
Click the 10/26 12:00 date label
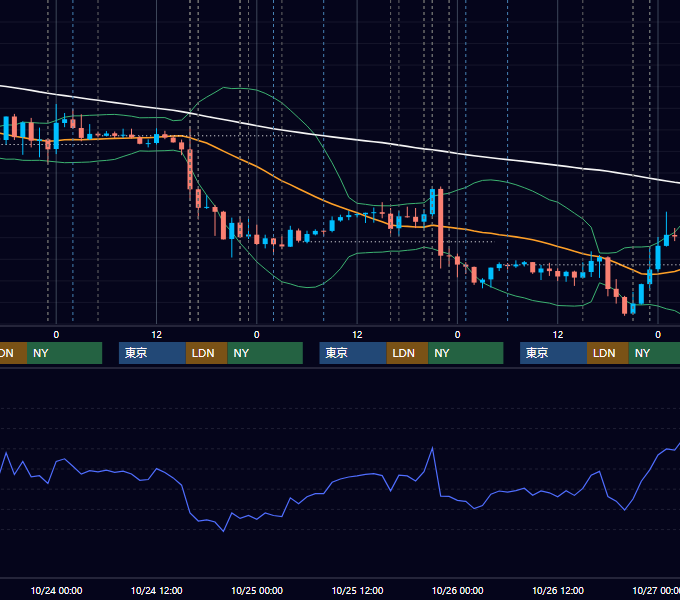(x=558, y=590)
